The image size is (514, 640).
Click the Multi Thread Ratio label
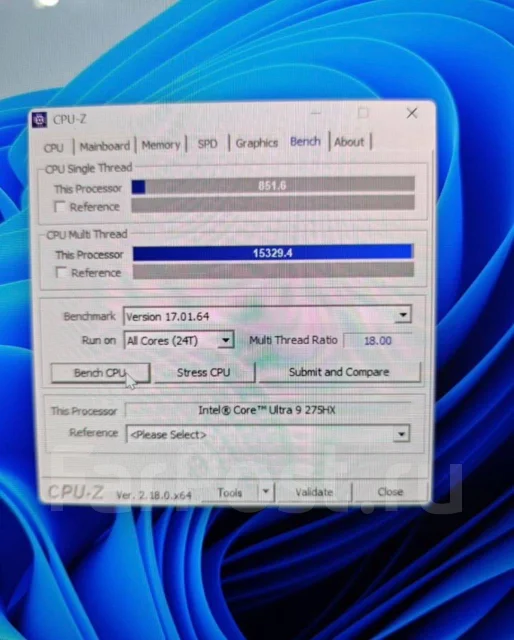click(x=293, y=340)
